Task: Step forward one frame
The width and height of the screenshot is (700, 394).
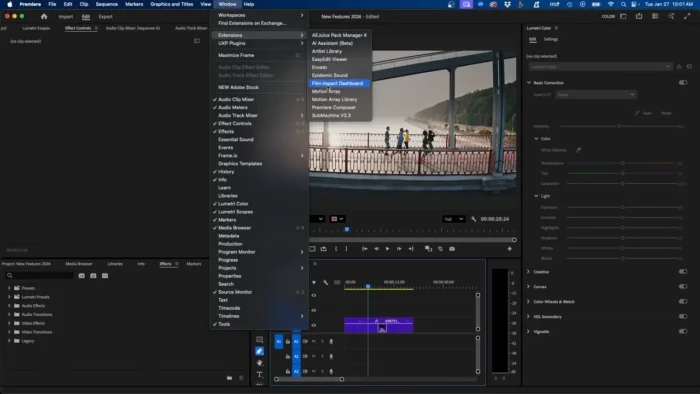Action: point(399,249)
